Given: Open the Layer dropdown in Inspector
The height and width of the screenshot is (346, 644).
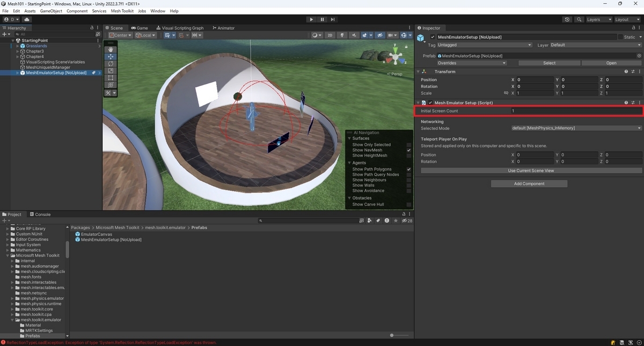Looking at the screenshot, I should coord(596,45).
